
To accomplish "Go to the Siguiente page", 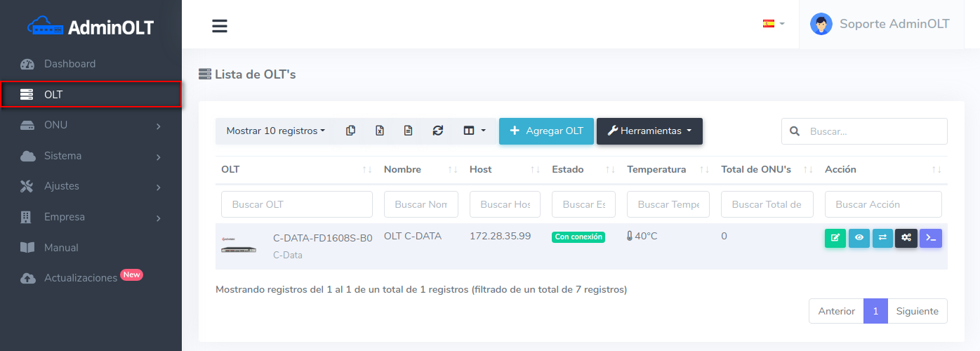I will pos(917,311).
